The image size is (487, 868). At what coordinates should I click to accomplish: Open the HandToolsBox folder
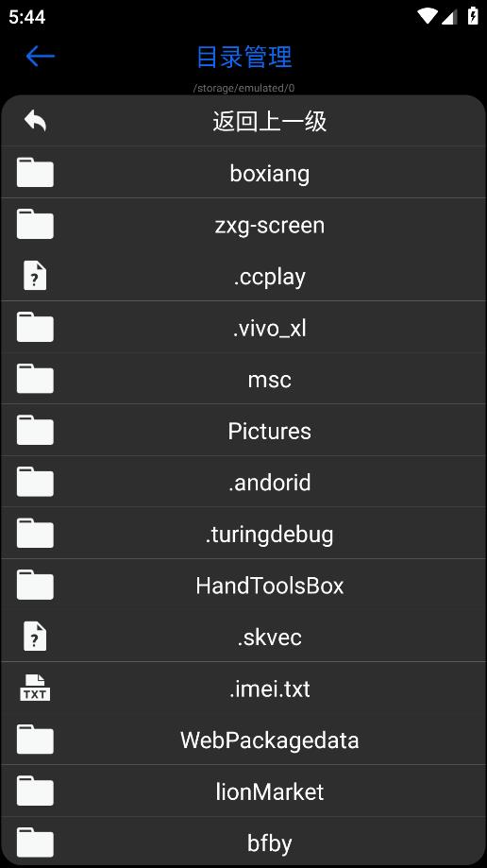243,585
